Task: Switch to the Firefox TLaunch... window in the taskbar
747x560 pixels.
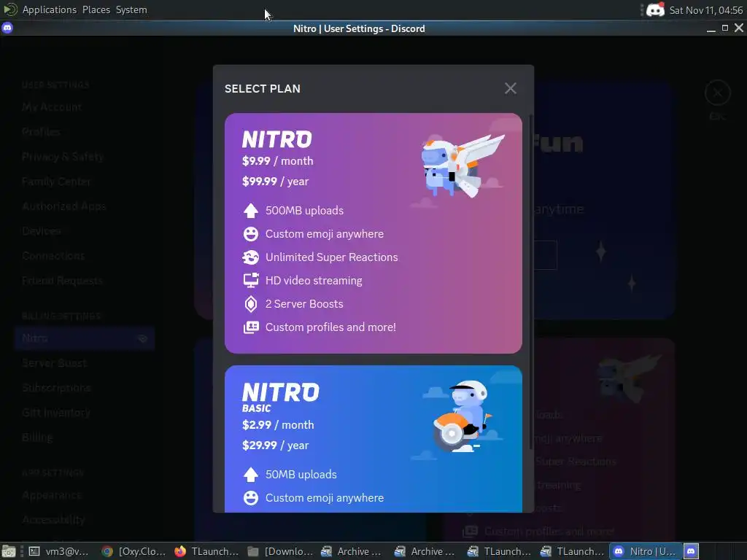Action: click(x=206, y=551)
